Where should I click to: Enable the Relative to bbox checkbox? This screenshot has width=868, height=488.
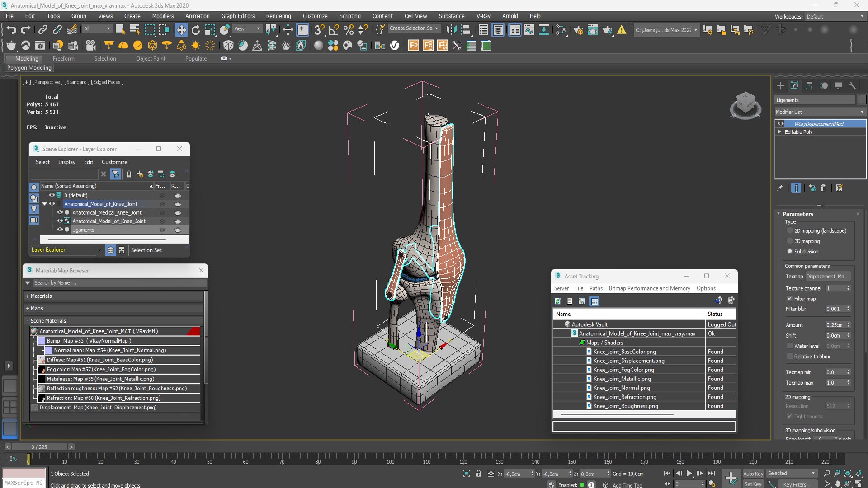point(790,357)
